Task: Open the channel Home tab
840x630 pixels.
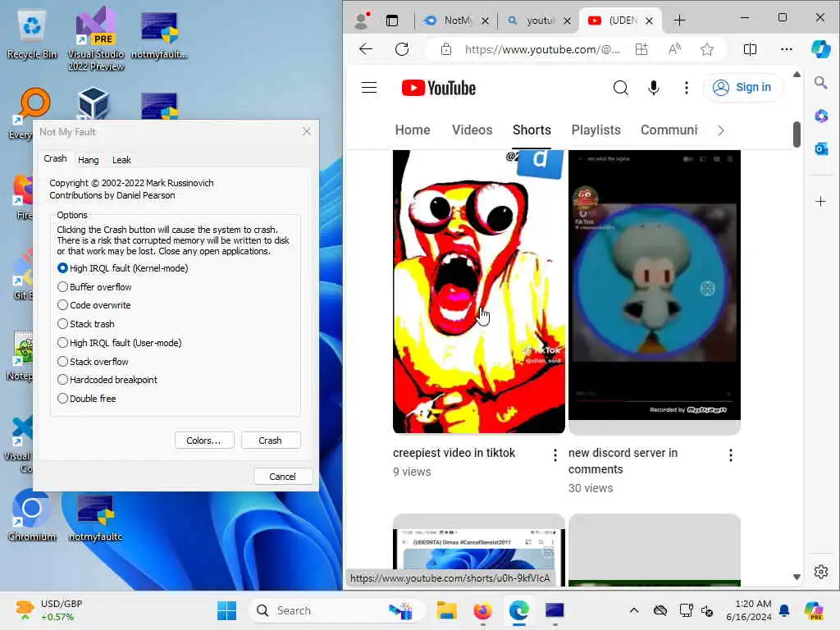Action: point(413,130)
